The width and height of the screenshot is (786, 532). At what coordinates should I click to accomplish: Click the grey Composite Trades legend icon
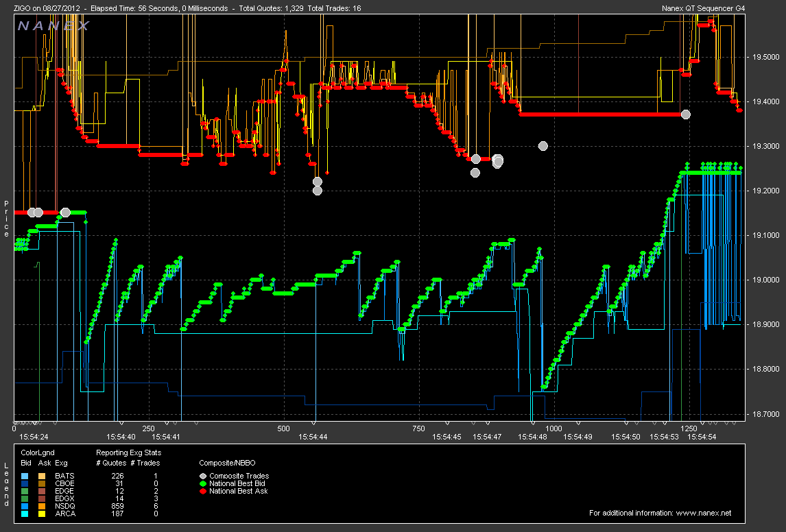point(203,476)
